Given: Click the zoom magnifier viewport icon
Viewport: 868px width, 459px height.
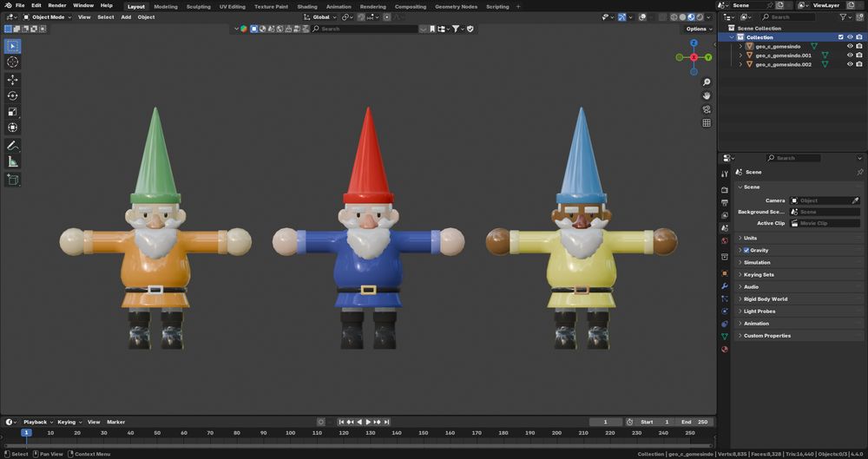Looking at the screenshot, I should click(707, 82).
